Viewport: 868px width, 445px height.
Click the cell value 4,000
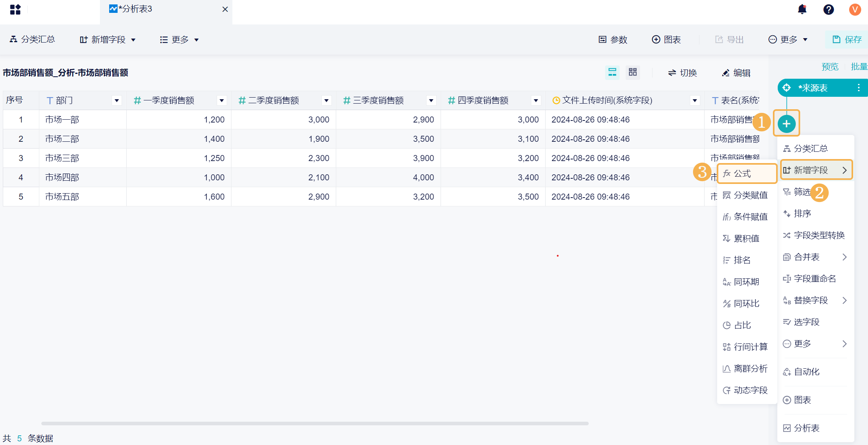coord(388,177)
